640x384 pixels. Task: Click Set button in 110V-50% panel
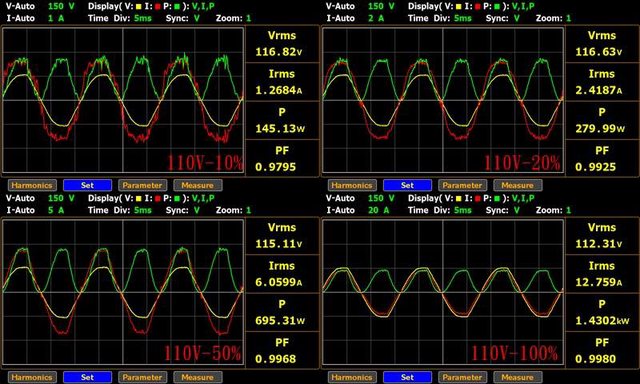87,377
